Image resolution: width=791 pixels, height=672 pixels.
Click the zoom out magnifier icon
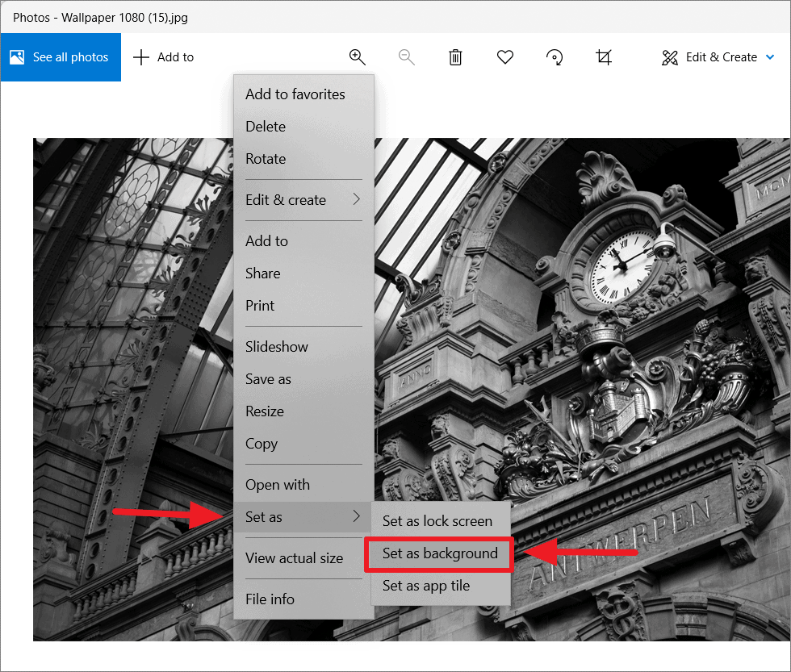[407, 57]
